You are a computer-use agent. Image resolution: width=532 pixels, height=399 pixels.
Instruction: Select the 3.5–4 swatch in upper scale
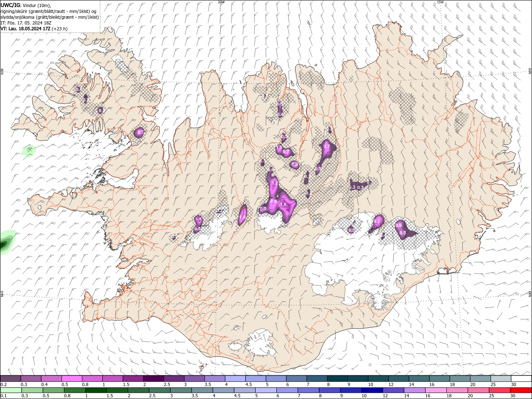[214, 379]
